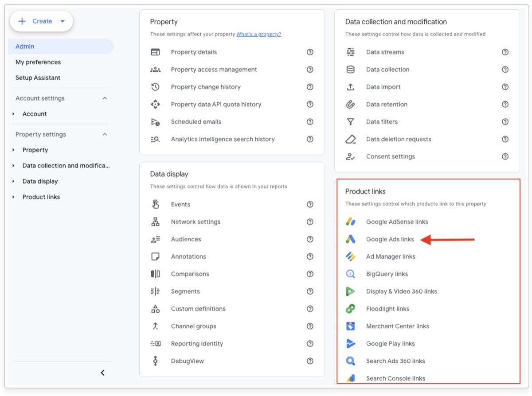532x396 pixels.
Task: Click the Google AdSense logo icon
Action: pos(351,222)
